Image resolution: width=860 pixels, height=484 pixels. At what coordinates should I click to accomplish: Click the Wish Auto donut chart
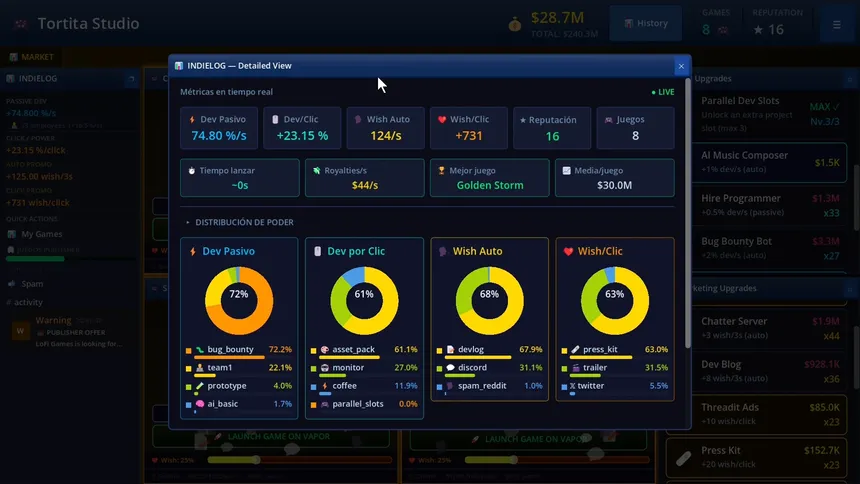(x=489, y=301)
